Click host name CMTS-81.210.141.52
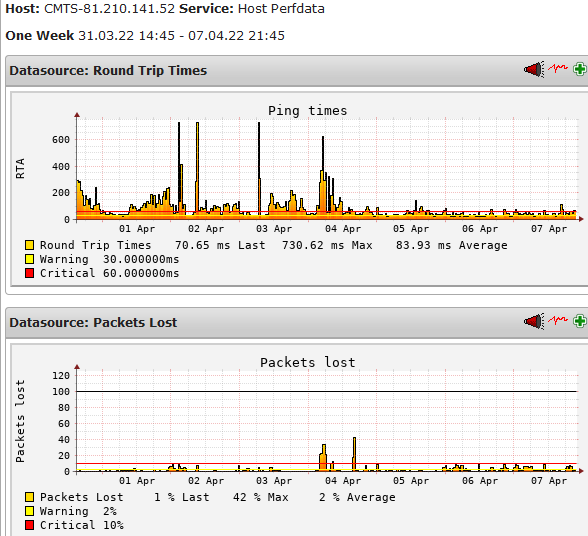 click(x=110, y=9)
